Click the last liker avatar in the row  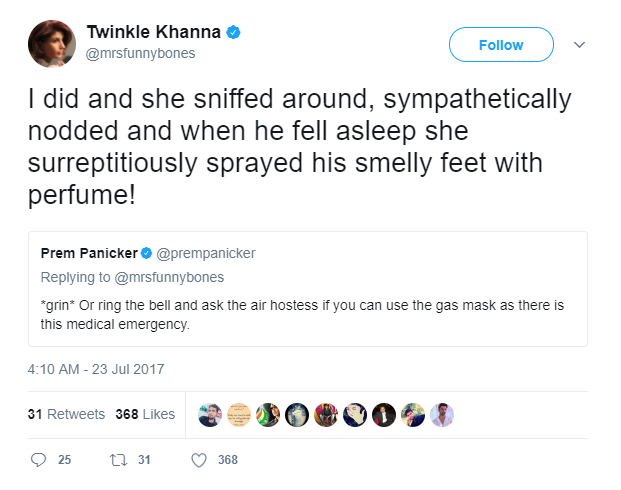pos(442,414)
